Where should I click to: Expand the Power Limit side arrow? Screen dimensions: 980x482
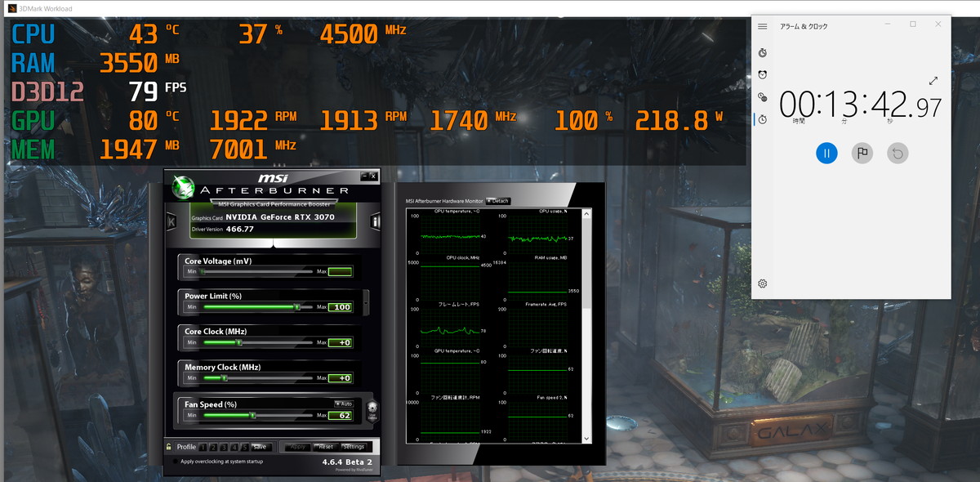[366, 301]
